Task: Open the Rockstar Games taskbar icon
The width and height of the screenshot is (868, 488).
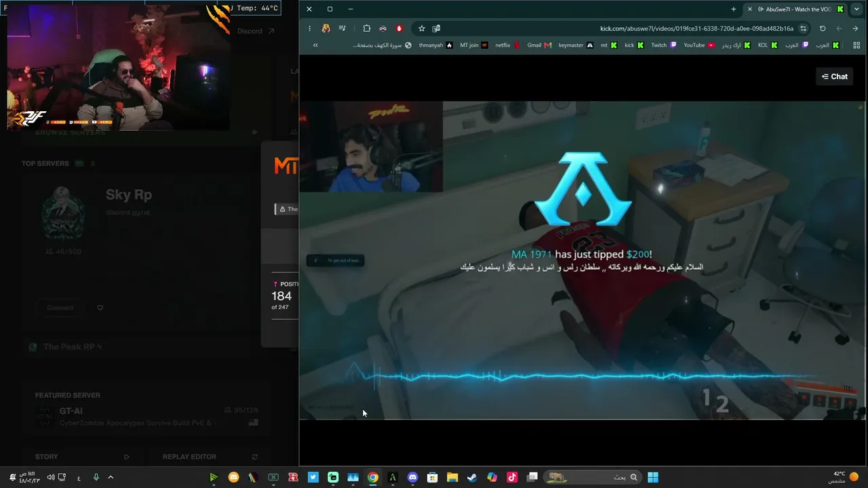Action: click(293, 477)
